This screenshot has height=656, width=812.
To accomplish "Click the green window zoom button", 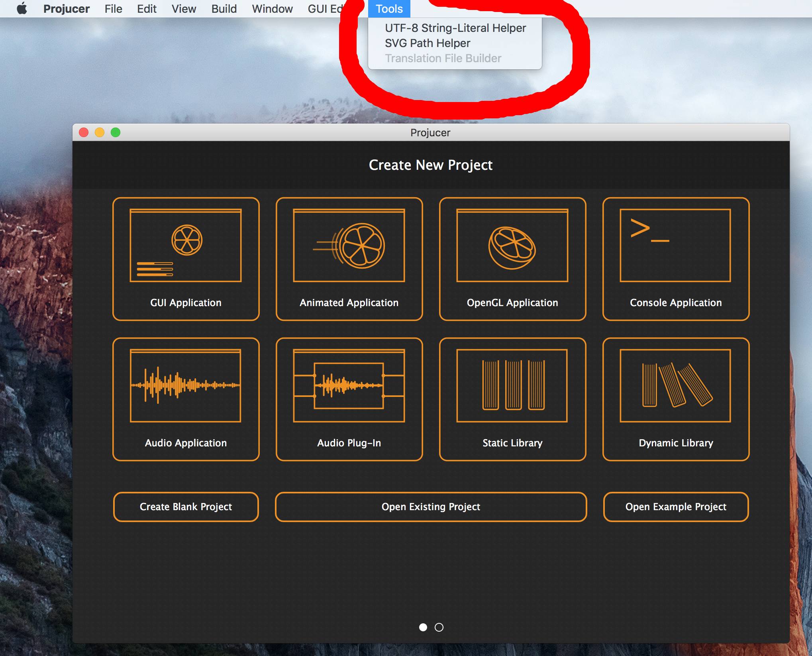I will pyautogui.click(x=116, y=132).
